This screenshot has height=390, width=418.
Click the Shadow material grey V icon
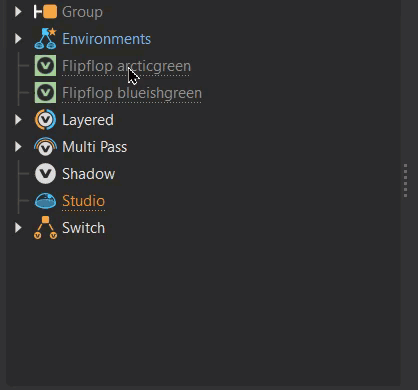45,174
